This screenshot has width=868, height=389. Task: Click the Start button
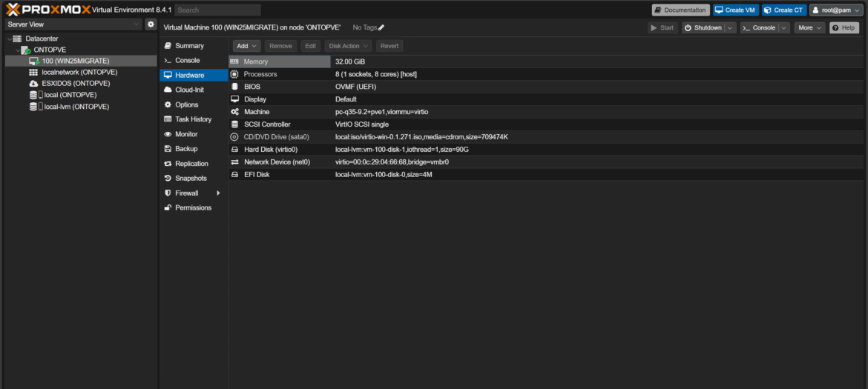[662, 27]
